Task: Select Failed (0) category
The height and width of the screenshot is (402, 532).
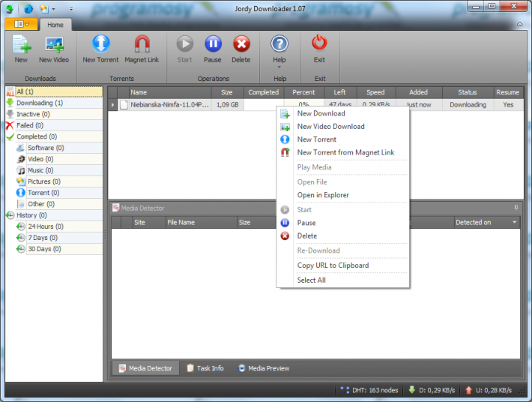Action: pos(54,125)
